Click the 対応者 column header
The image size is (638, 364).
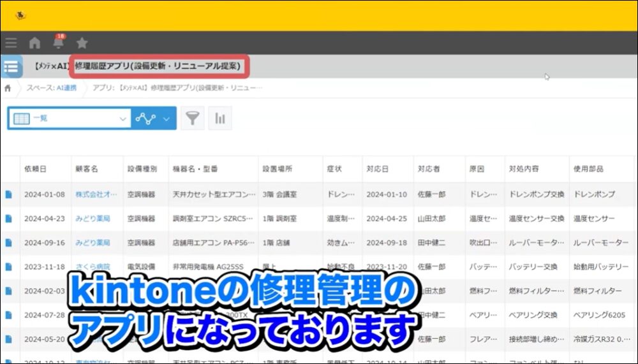[429, 169]
